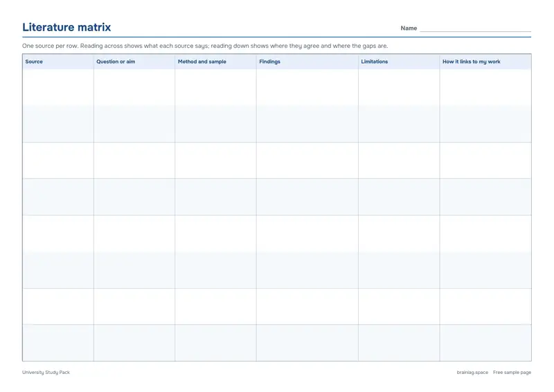This screenshot has width=554, height=392.
Task: Click 'University Study Pack' footer text
Action: [46, 372]
